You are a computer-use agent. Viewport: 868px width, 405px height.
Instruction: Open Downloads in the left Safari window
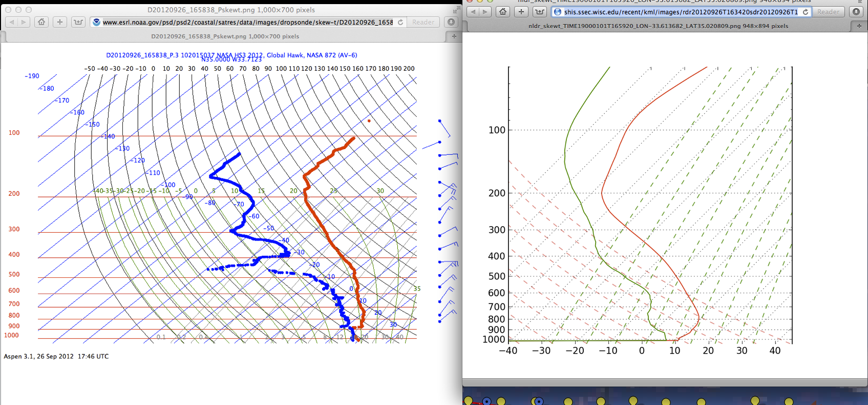click(x=451, y=22)
